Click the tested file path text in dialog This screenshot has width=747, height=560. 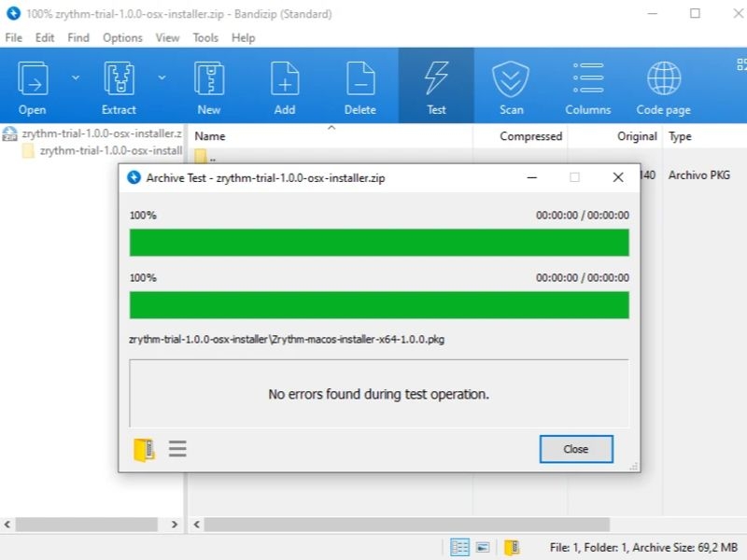click(x=287, y=340)
